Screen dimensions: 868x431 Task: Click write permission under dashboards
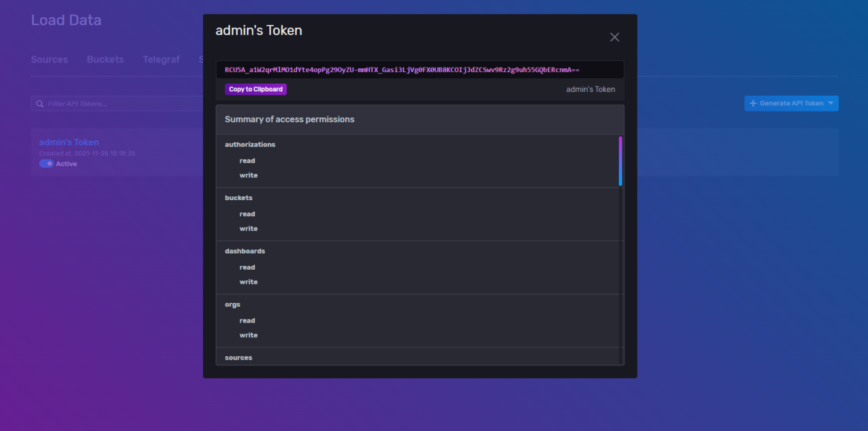248,281
